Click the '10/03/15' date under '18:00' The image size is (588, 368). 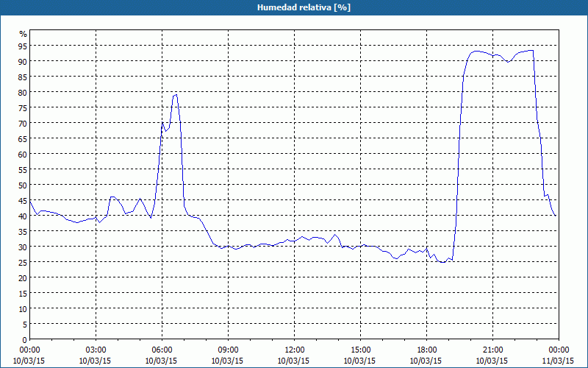(426, 361)
